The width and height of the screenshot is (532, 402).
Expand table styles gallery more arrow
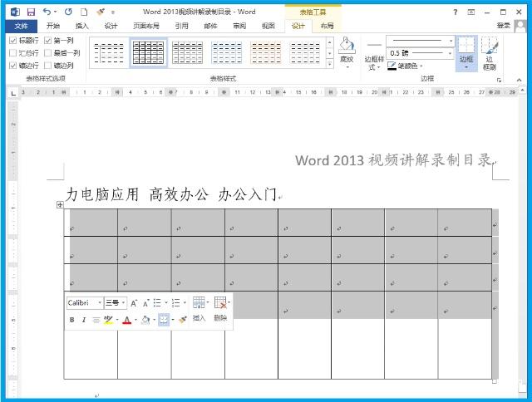(330, 64)
